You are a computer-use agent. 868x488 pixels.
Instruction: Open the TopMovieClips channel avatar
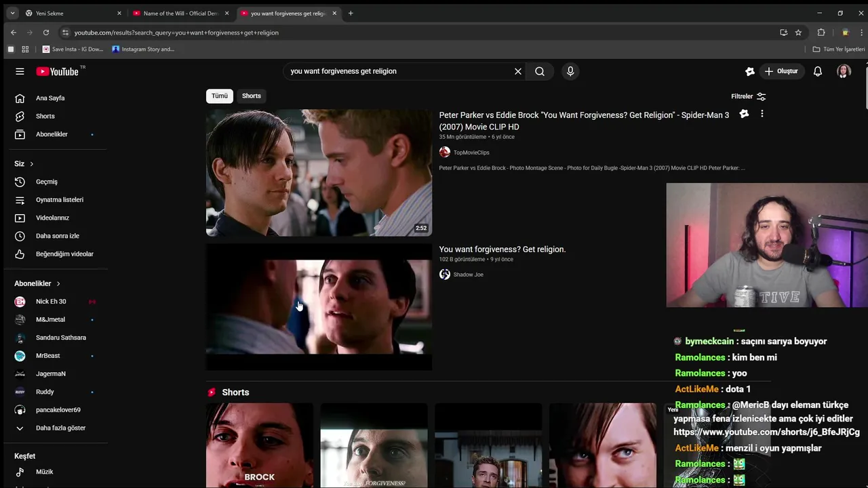(x=445, y=152)
